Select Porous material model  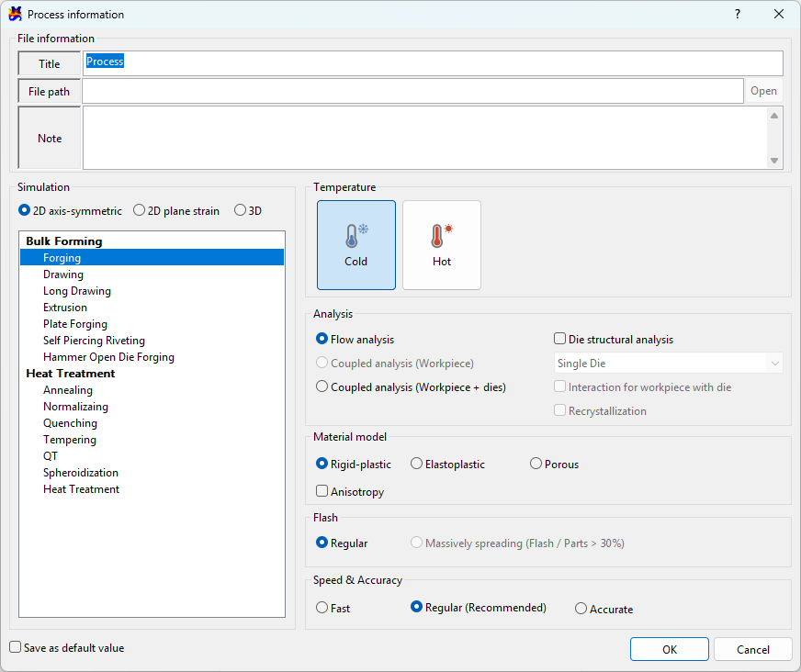(554, 465)
